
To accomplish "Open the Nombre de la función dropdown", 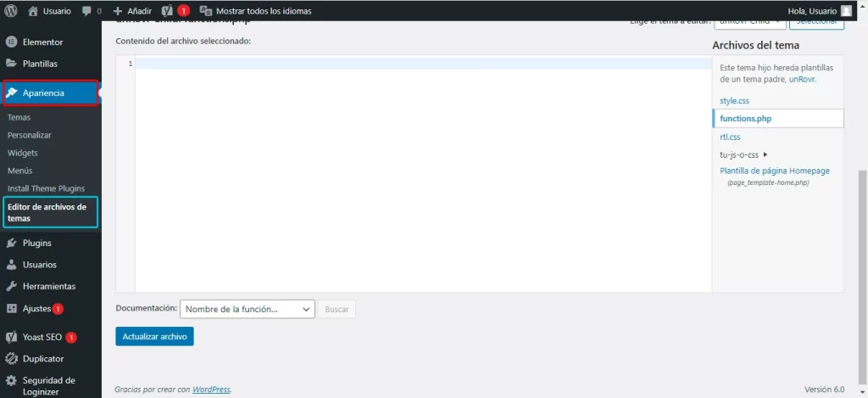I will (x=248, y=309).
